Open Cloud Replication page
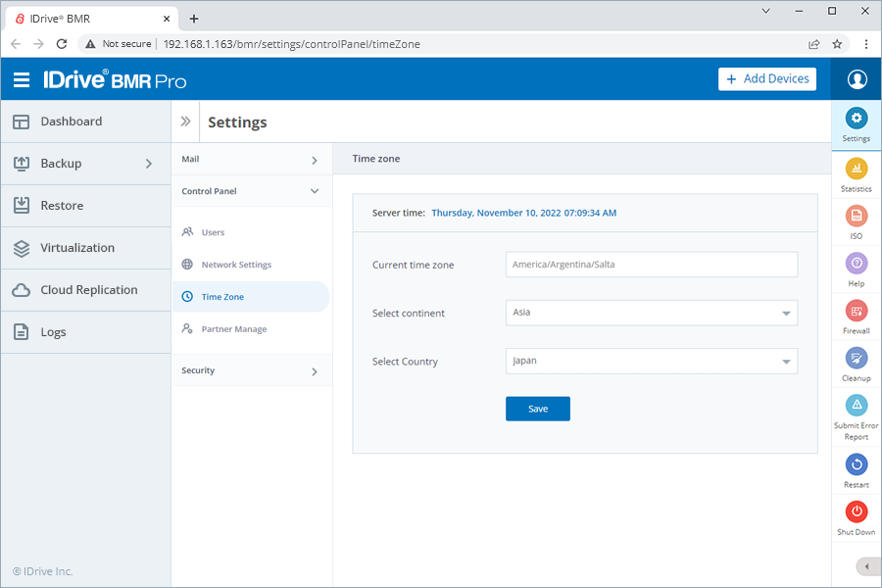 coord(85,290)
